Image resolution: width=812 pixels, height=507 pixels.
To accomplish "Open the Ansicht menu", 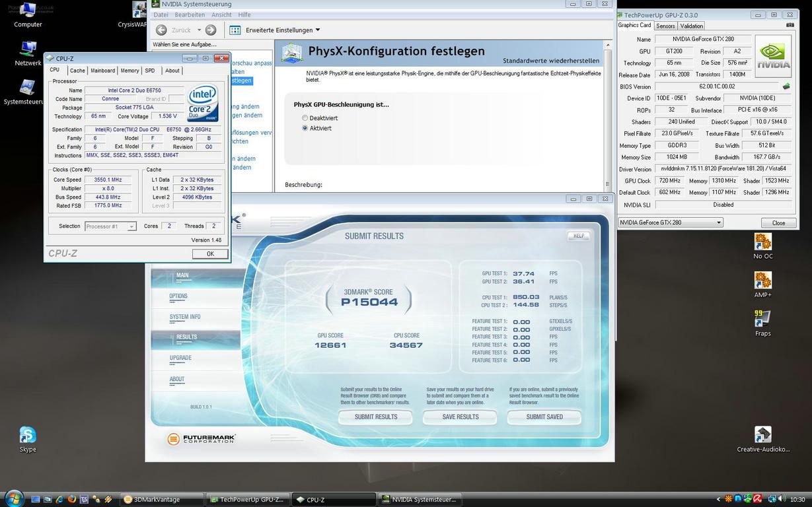I will 221,15.
